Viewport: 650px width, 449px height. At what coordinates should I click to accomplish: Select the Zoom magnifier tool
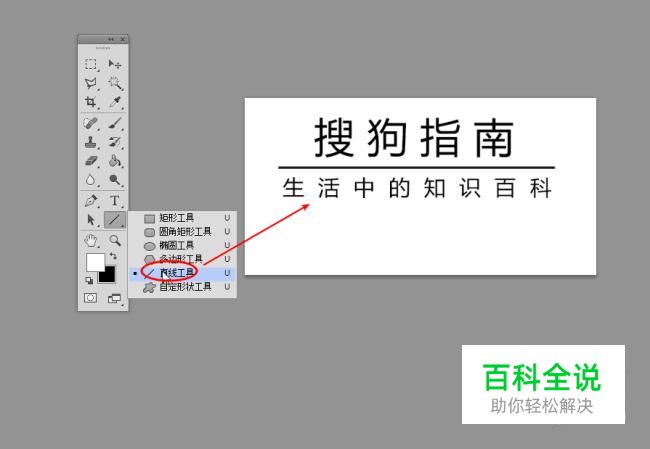[x=115, y=240]
